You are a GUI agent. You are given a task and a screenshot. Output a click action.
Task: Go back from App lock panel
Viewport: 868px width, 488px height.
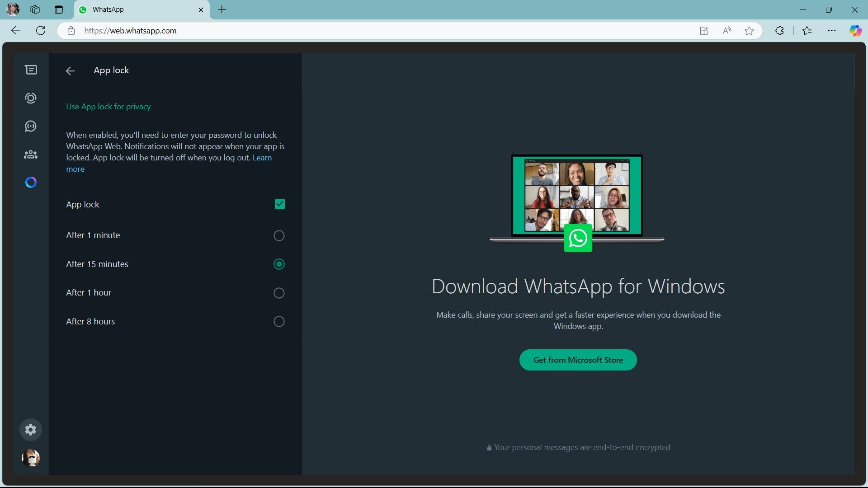[70, 71]
